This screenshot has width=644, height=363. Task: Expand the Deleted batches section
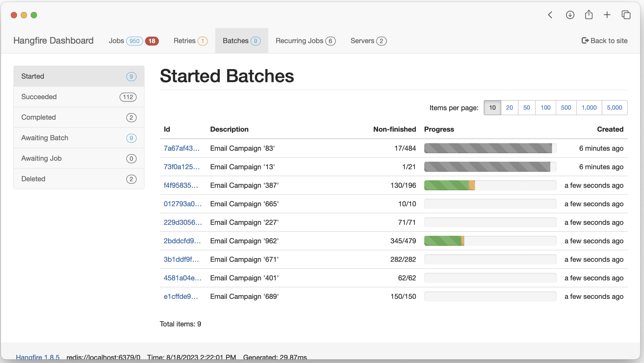point(79,179)
